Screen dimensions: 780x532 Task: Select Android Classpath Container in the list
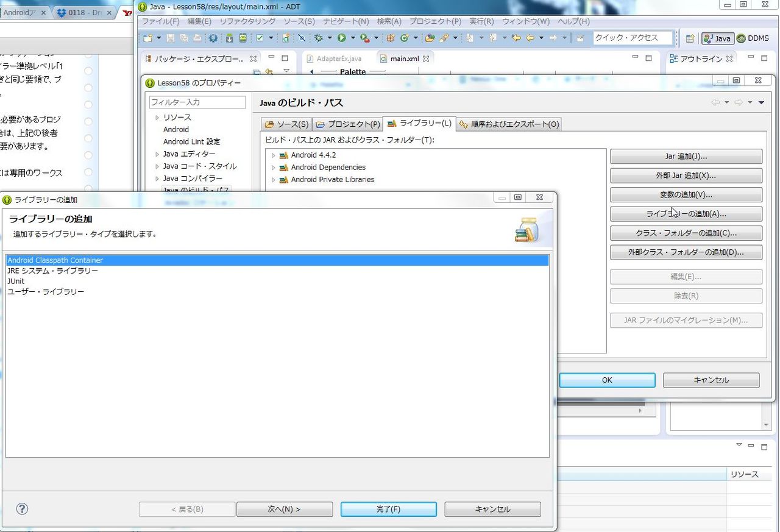coord(277,260)
